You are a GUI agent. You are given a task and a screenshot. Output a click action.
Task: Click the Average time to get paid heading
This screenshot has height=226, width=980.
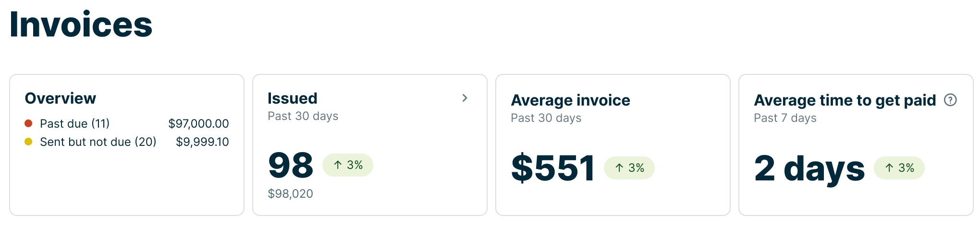tap(845, 100)
